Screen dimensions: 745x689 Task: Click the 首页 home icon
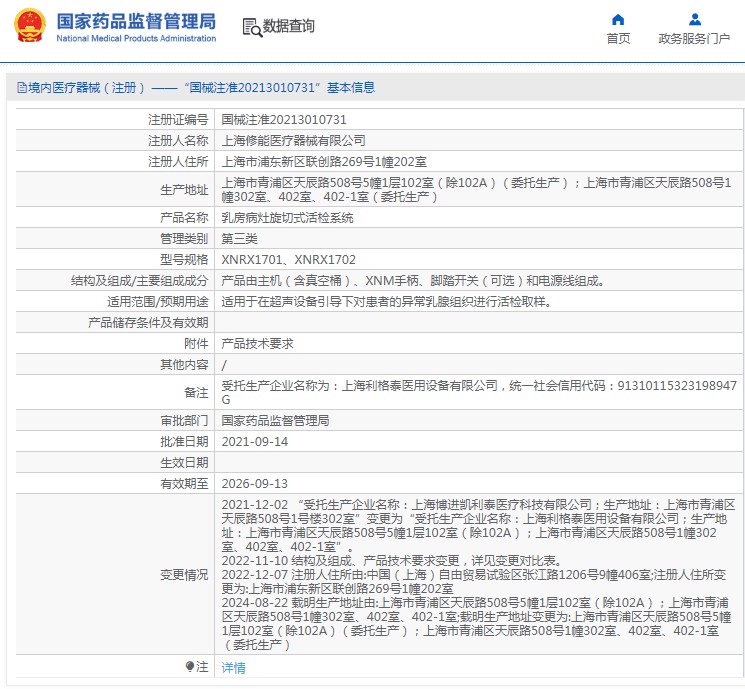(618, 19)
